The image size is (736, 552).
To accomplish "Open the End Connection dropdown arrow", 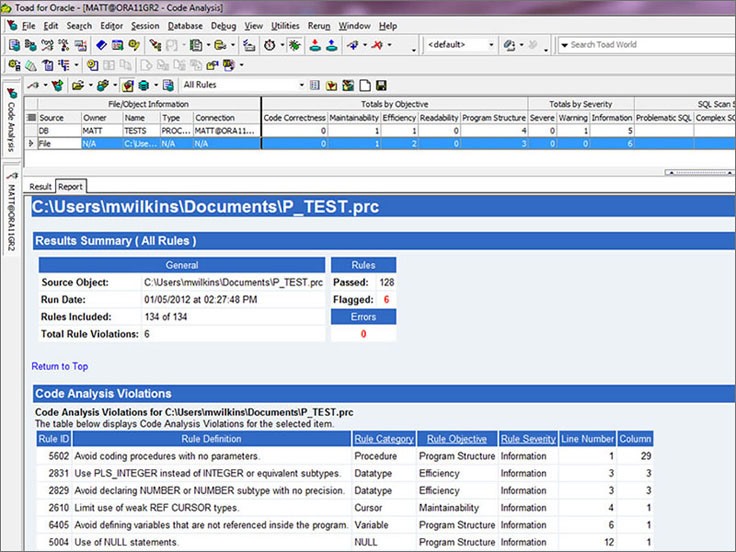I will pyautogui.click(x=389, y=45).
